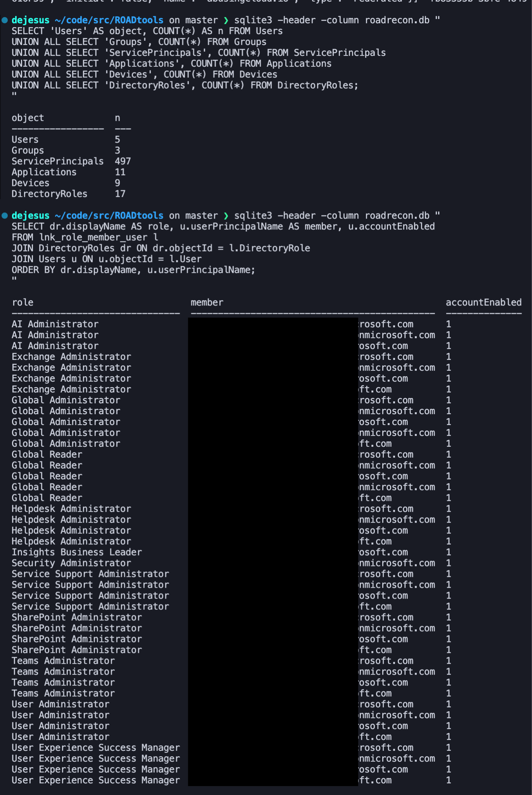
Task: Click the 'object' column header
Action: tap(28, 118)
